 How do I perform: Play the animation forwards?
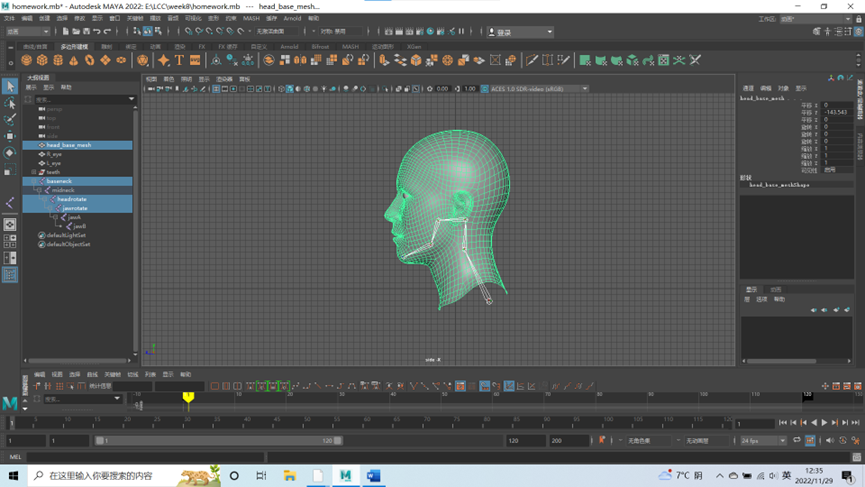[824, 423]
